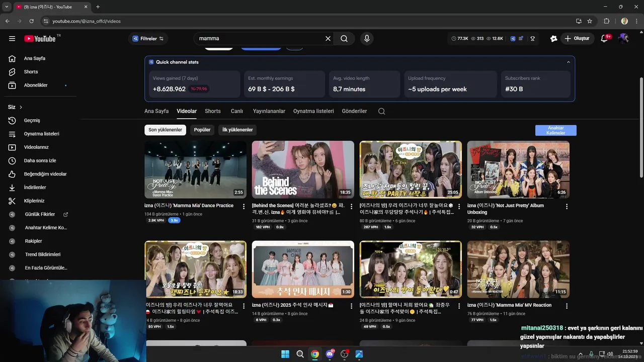The height and width of the screenshot is (362, 644).
Task: Open Günlük Fikirler vidIQ link
Action: (x=39, y=214)
